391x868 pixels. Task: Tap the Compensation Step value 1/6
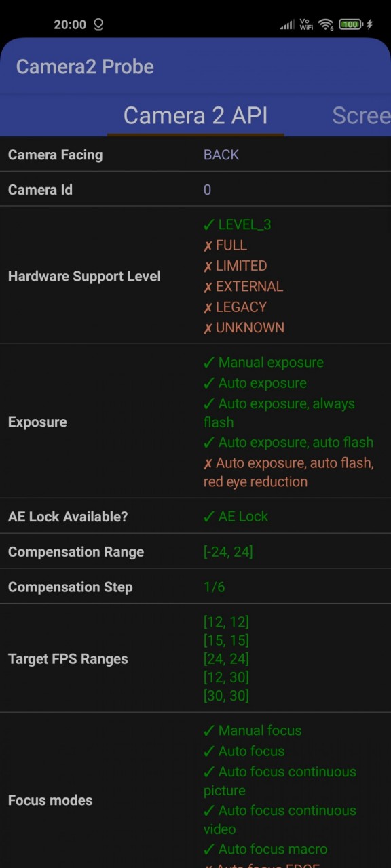214,587
